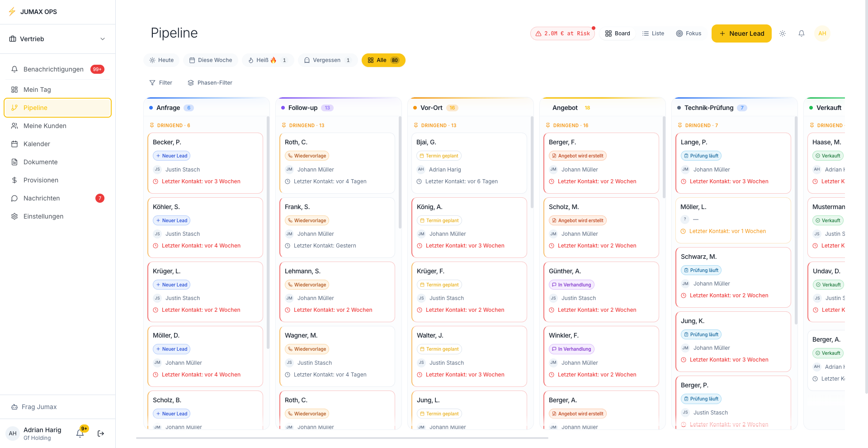Viewport: 868px width, 448px height.
Task: Switch to Fokus view
Action: (x=689, y=33)
